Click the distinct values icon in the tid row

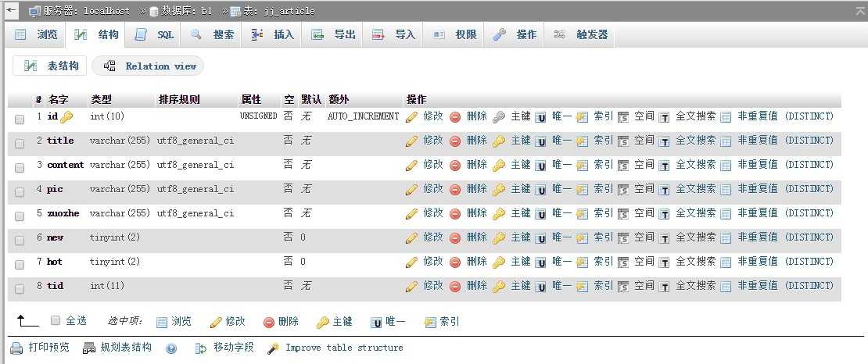[x=726, y=287]
